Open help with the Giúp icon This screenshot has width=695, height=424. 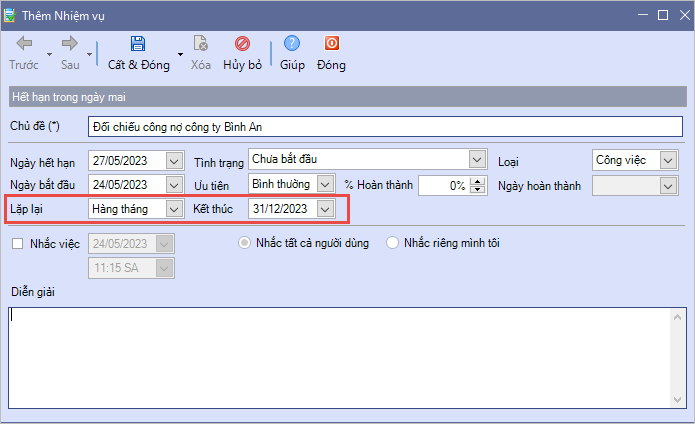[292, 44]
